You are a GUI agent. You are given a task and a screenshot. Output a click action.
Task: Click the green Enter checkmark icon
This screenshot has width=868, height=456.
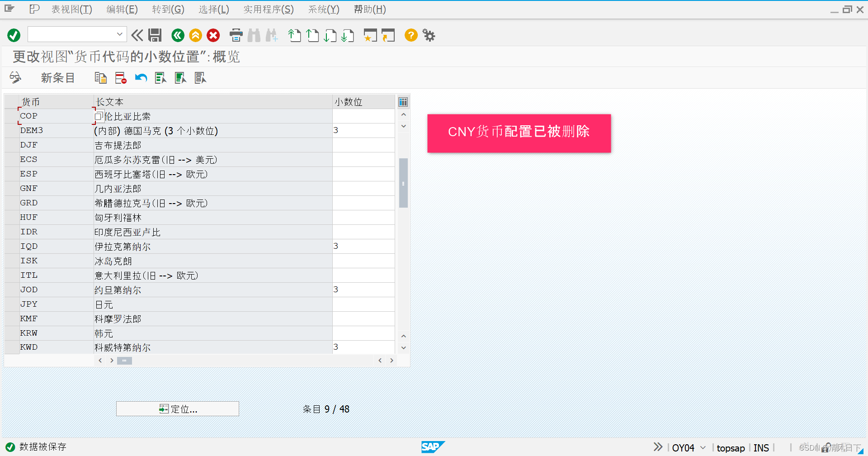(x=14, y=35)
